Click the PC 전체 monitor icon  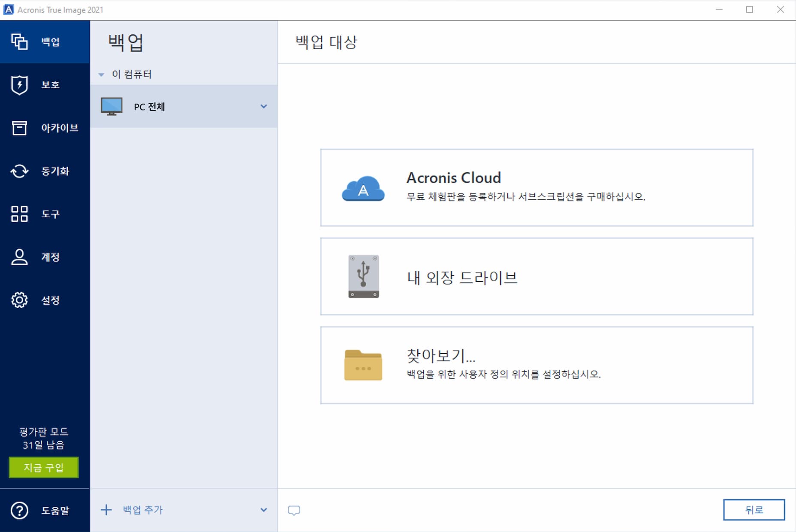coord(112,106)
